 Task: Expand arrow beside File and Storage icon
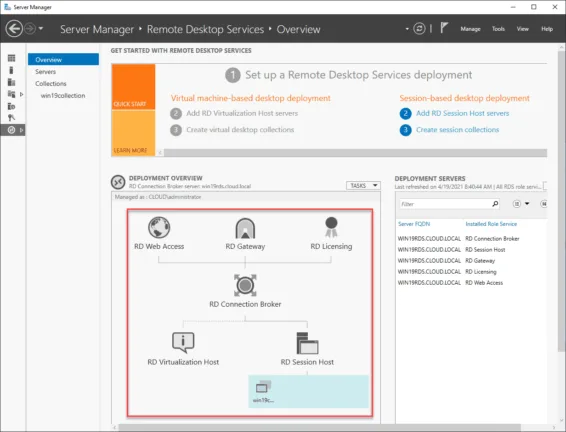point(22,94)
